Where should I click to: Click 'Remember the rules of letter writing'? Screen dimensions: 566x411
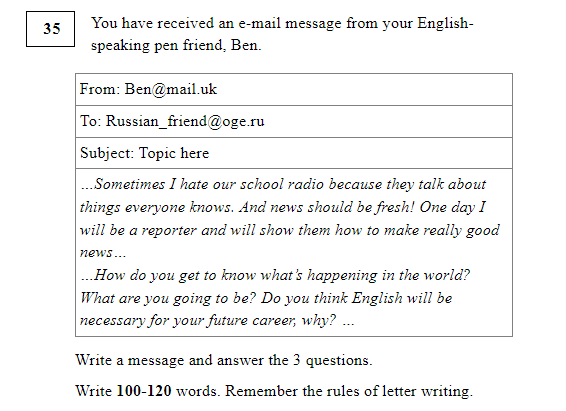click(349, 391)
